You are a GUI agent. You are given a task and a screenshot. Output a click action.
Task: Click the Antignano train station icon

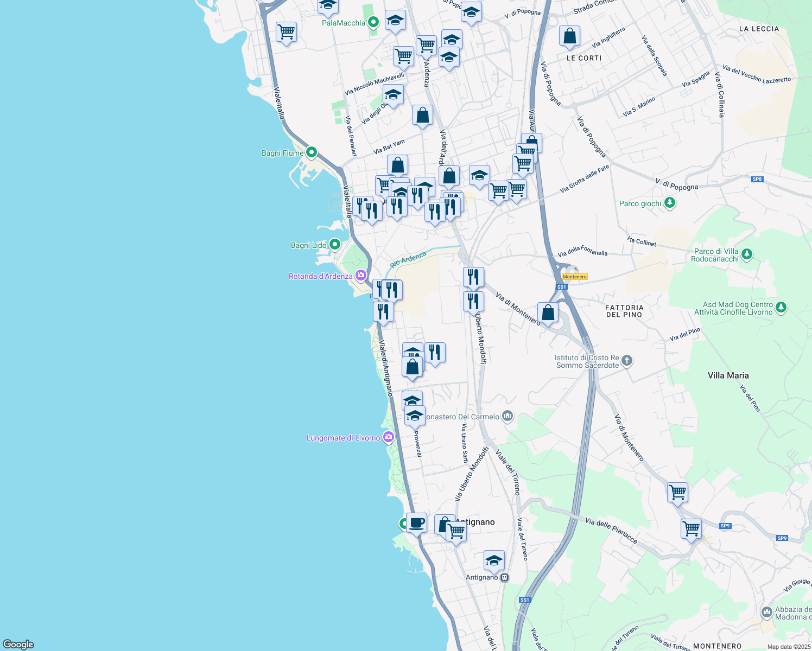pos(505,578)
